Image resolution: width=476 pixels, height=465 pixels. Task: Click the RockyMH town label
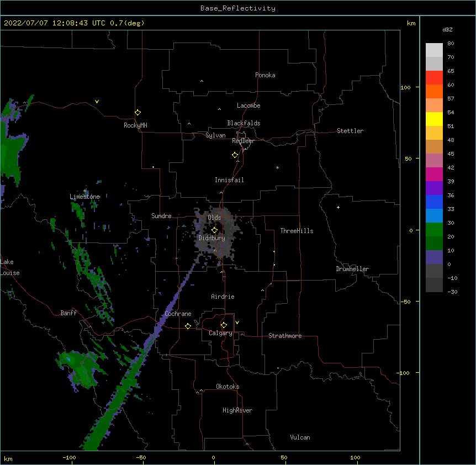(135, 125)
